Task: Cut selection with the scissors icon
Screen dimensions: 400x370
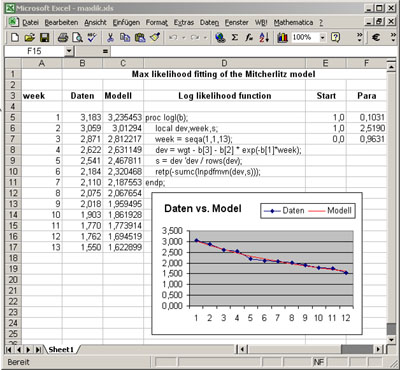Action: click(110, 37)
